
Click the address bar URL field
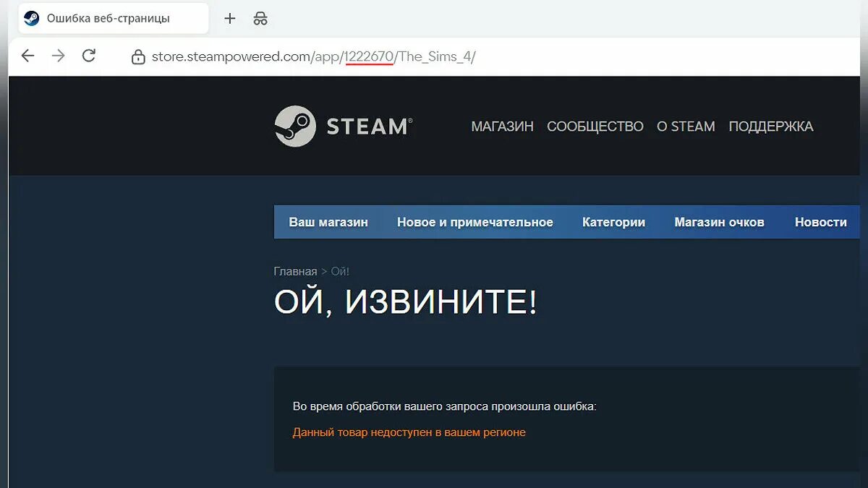click(x=313, y=56)
